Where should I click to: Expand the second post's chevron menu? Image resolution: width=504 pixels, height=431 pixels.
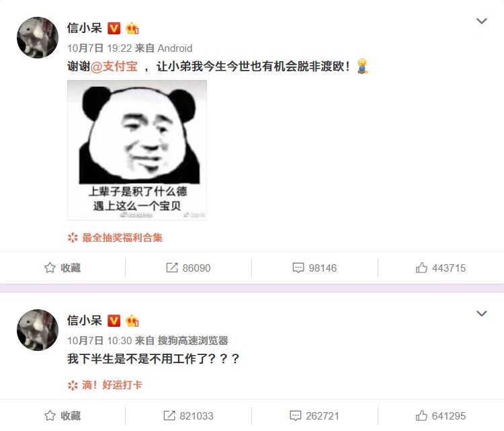pos(481,313)
